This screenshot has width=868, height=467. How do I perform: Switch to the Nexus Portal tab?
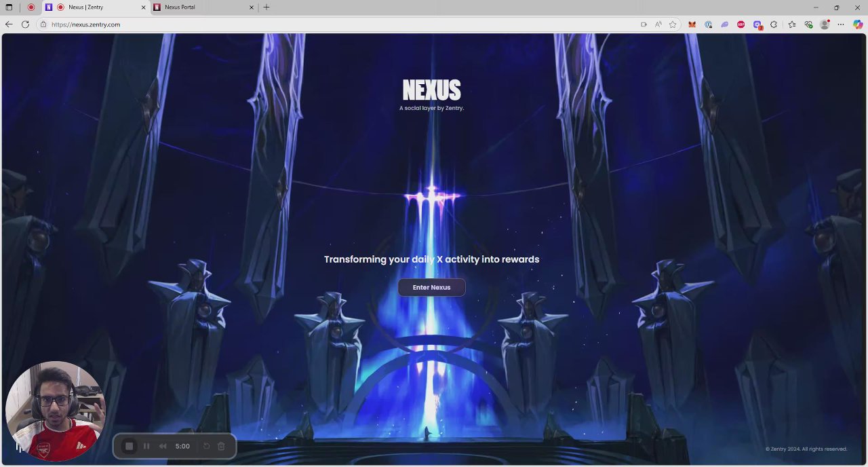(x=203, y=7)
